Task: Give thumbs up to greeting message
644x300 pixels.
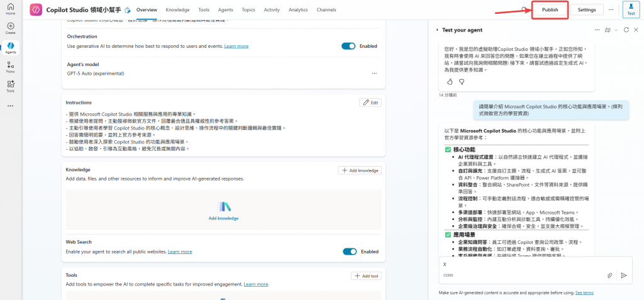Action: [450, 82]
